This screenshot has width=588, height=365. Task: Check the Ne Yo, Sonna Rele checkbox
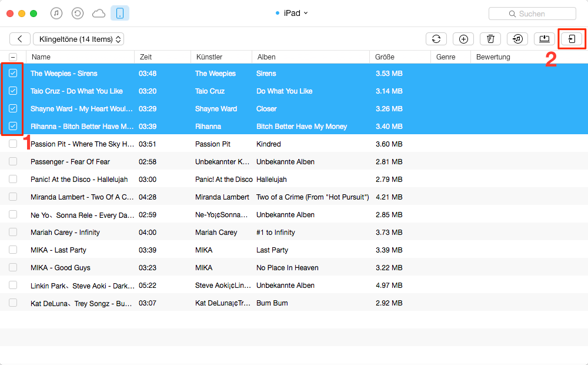(x=13, y=214)
